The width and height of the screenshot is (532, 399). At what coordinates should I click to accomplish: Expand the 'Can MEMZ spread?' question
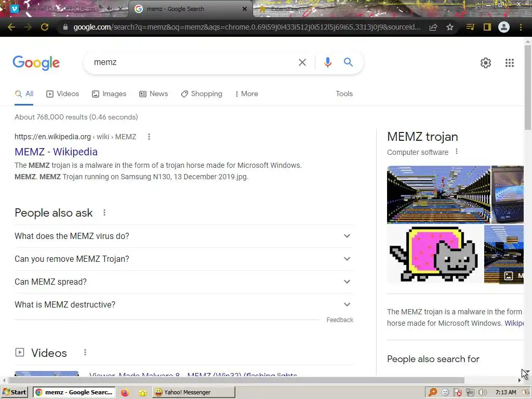pos(184,282)
